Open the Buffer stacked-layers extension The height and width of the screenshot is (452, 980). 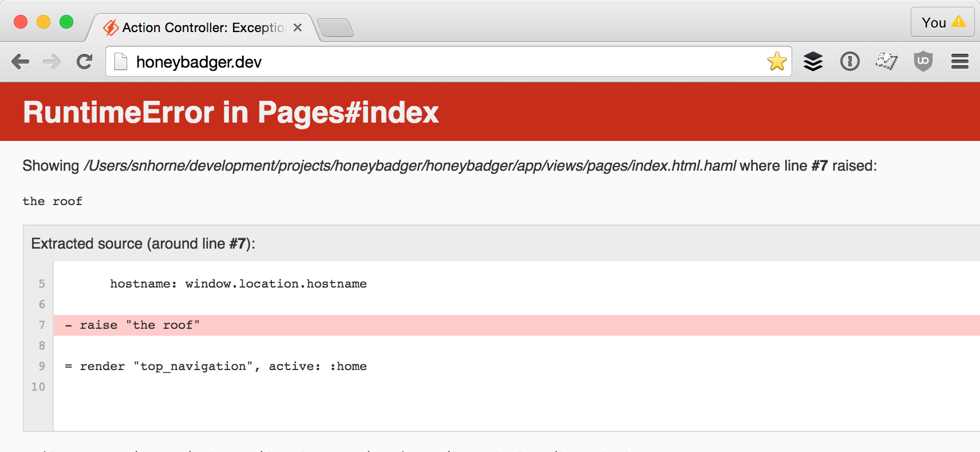(813, 61)
